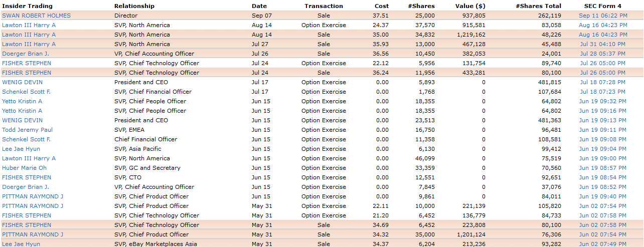This screenshot has height=247, width=644.
Task: Open the Jul 31 04:10 PM filing
Action: tap(602, 44)
